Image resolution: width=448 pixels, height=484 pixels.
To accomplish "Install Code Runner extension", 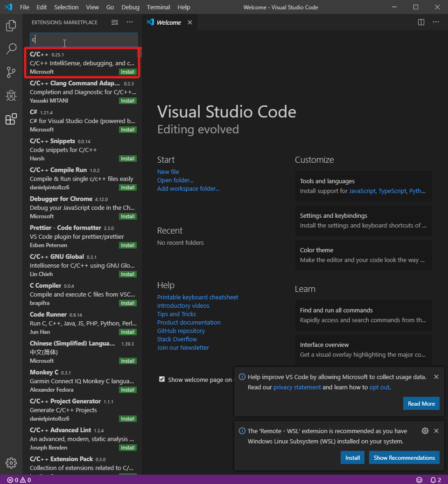I will [x=127, y=332].
